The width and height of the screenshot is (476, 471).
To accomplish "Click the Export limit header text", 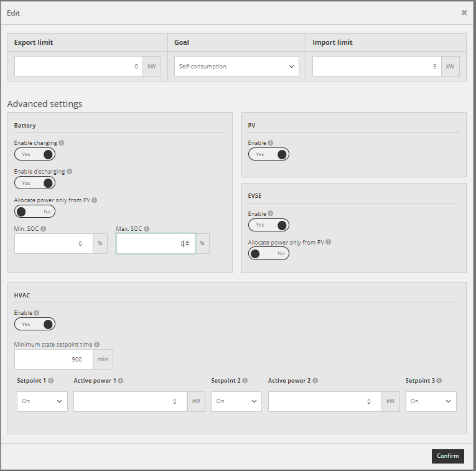I will tap(34, 42).
